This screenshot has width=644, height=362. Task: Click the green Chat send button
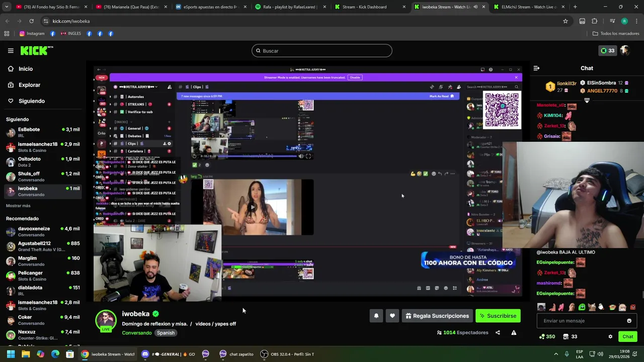628,336
